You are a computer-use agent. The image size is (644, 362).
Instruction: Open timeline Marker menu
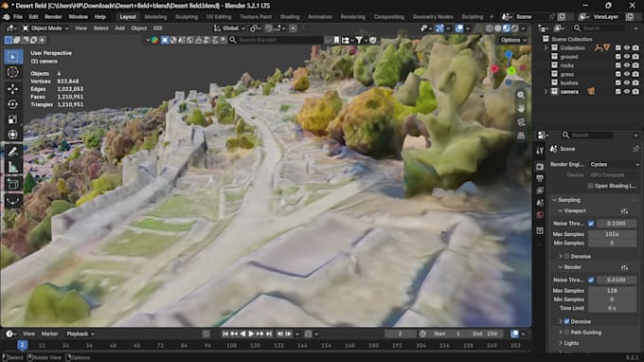49,335
